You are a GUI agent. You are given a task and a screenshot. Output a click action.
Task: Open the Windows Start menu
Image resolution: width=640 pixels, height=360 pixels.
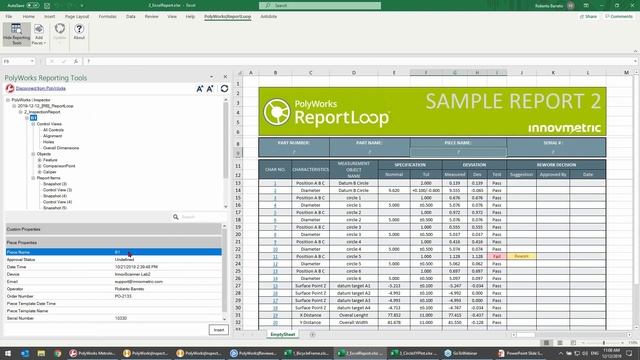(x=8, y=353)
